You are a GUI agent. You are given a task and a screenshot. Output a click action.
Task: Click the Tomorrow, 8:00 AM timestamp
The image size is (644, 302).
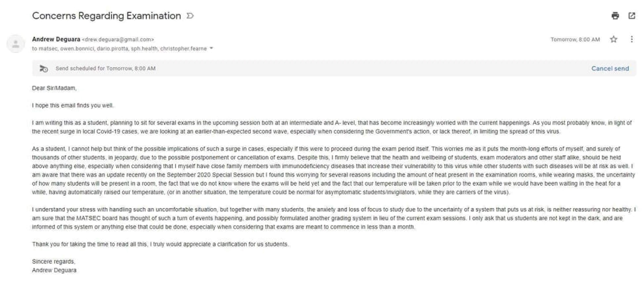click(x=575, y=40)
